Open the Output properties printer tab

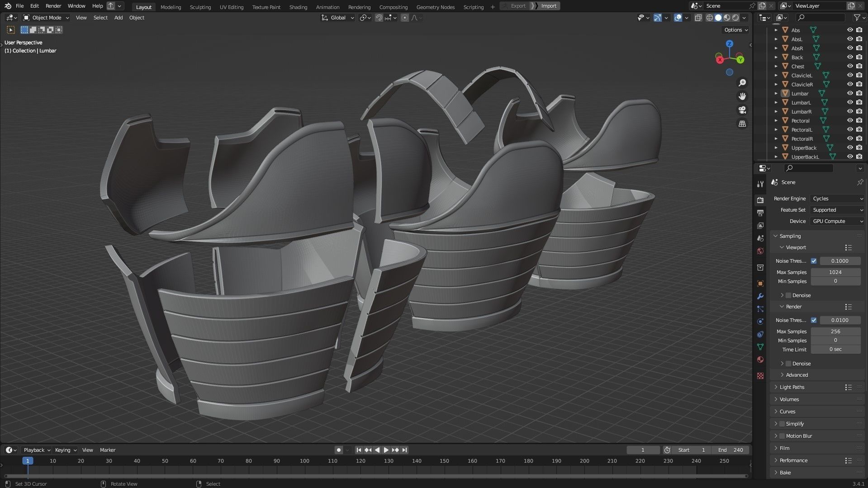pyautogui.click(x=760, y=213)
